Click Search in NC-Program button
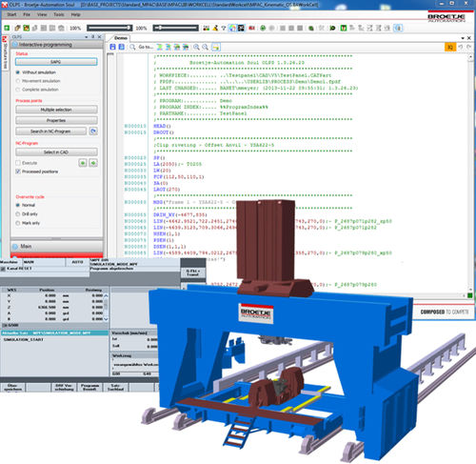Viewport: 476px width, 464px height. [50, 131]
